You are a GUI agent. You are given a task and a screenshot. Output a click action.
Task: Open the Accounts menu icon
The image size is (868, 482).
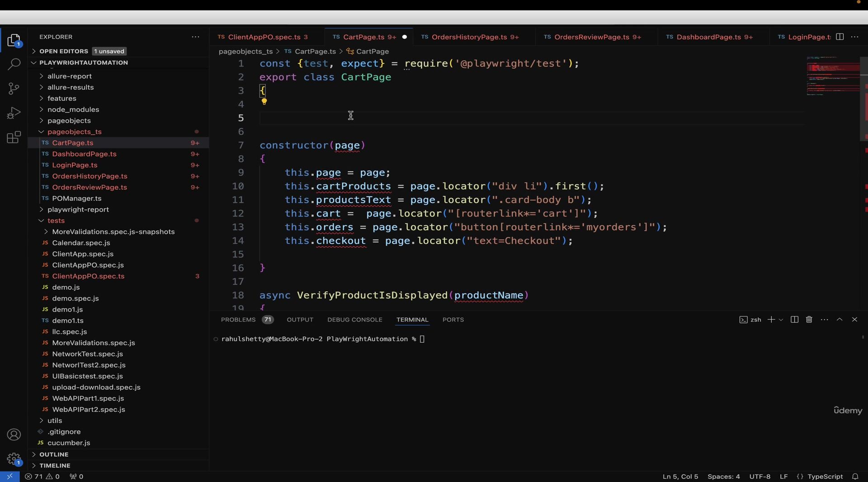point(14,435)
